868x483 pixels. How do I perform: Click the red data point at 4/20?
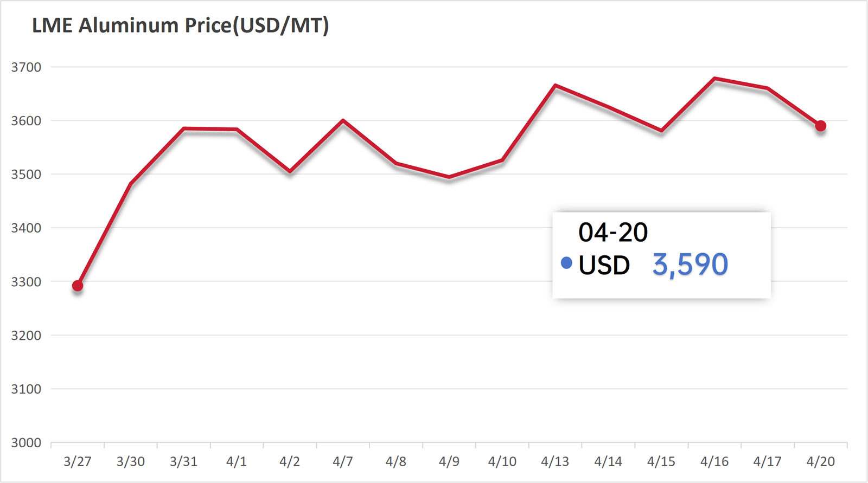(x=820, y=126)
